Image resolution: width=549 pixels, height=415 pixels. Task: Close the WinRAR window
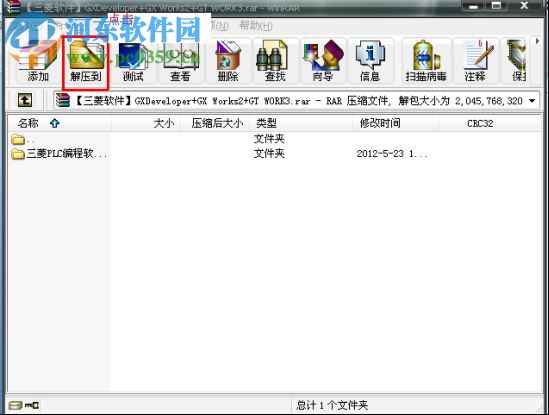click(x=524, y=6)
